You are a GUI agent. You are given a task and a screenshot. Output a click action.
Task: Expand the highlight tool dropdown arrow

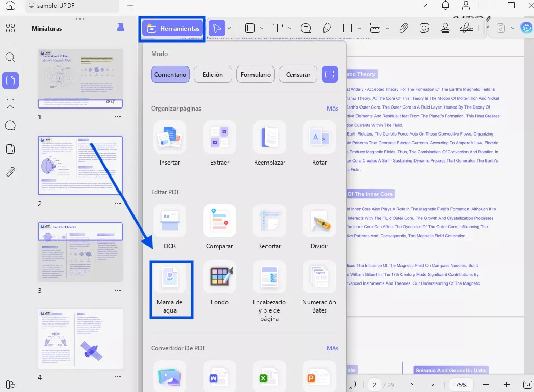[x=262, y=28]
